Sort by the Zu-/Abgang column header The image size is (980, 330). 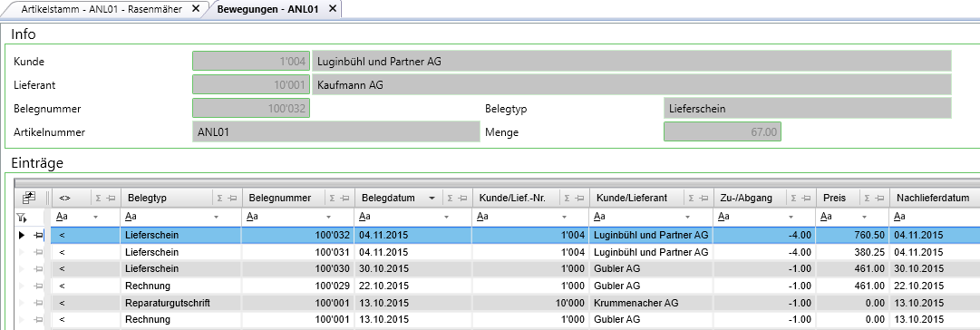746,199
